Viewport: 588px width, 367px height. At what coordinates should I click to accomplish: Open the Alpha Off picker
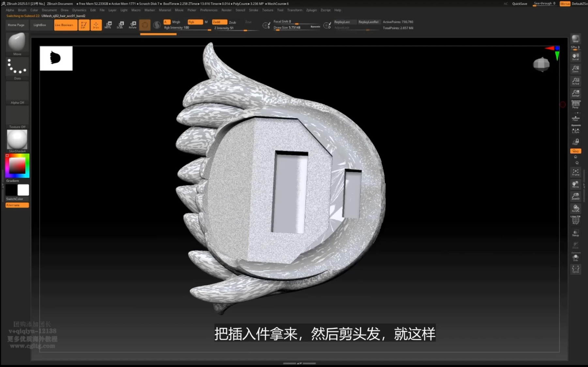tap(17, 93)
